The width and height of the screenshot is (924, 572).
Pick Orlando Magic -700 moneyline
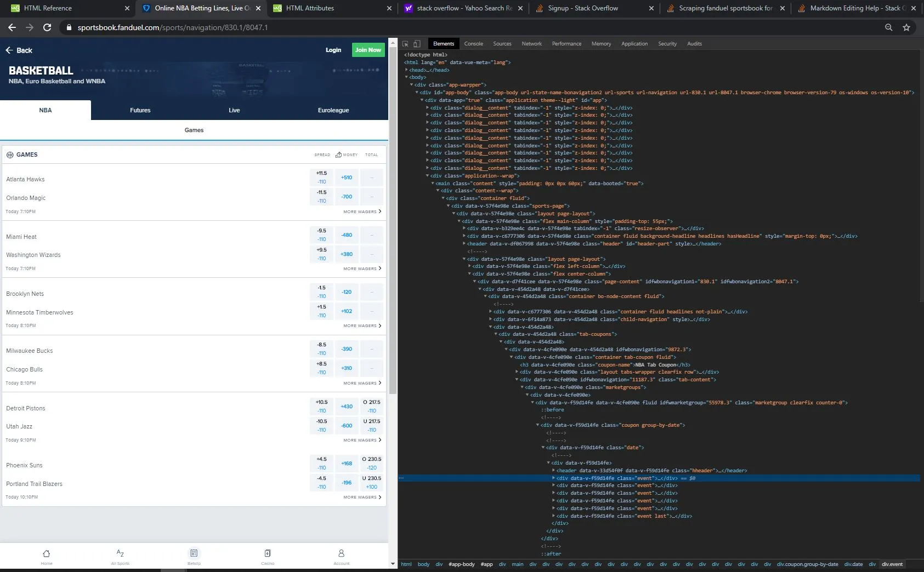[347, 197]
